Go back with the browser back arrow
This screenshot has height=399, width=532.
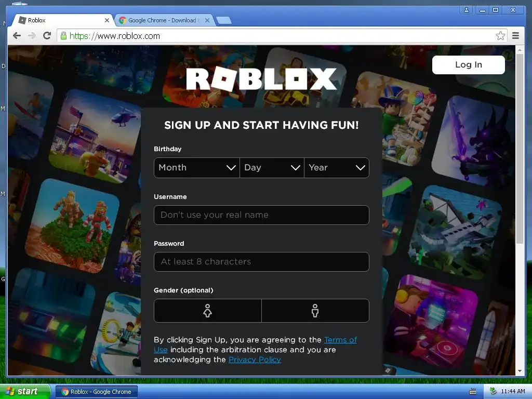pos(17,36)
